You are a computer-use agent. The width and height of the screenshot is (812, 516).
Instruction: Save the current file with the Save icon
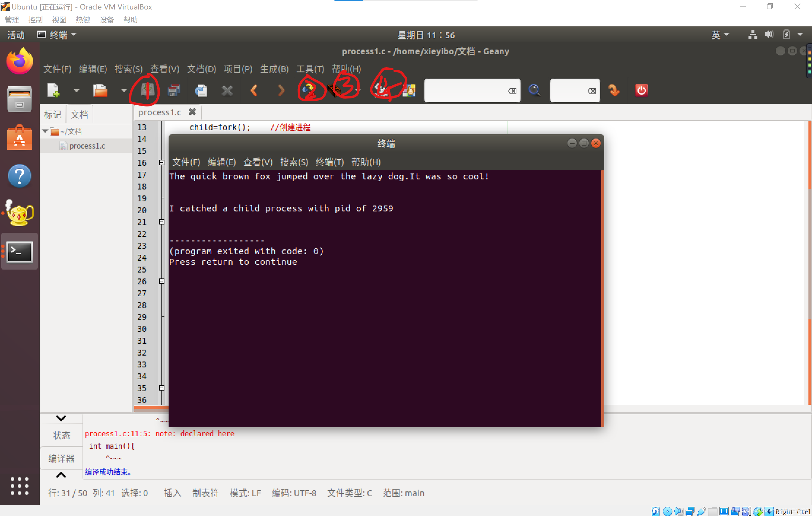point(148,90)
